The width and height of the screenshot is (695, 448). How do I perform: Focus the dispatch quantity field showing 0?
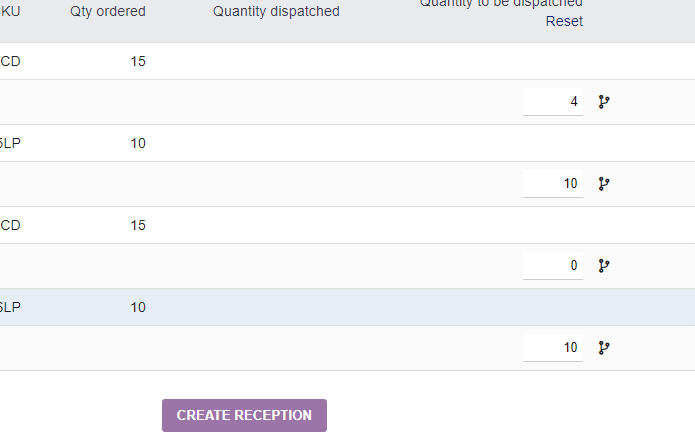(x=553, y=266)
